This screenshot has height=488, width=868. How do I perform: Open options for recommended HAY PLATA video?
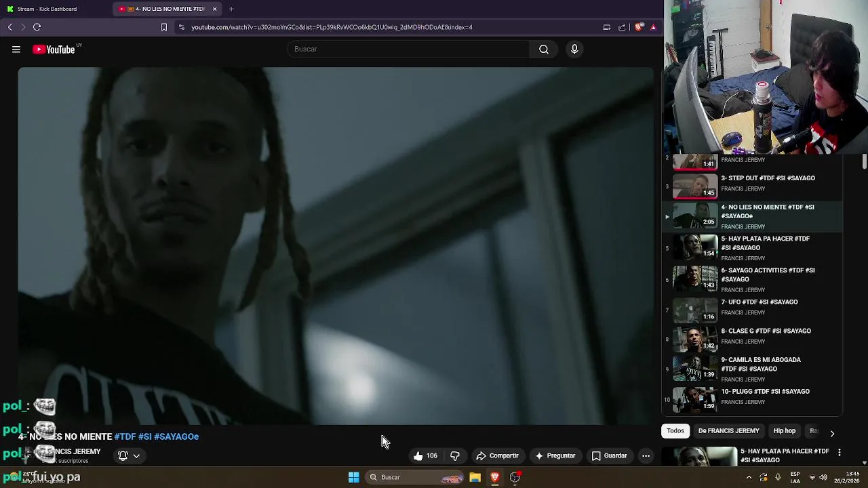[x=840, y=452]
